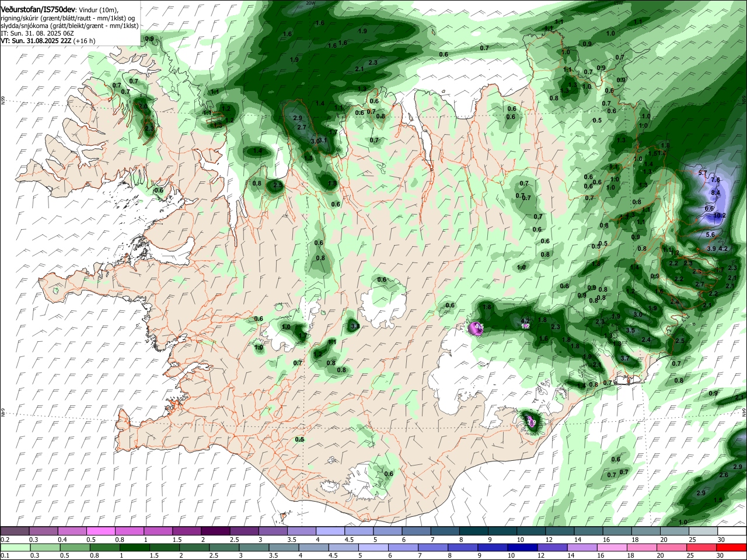This screenshot has width=747, height=560.
Task: Click the Veðurstofan/IS750dev map title
Action: tap(37, 9)
